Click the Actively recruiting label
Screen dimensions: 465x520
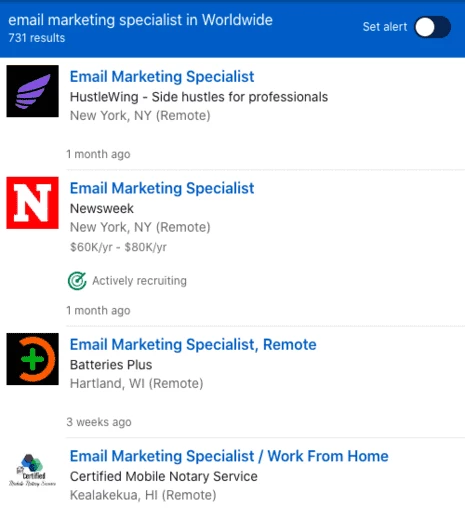coord(139,281)
